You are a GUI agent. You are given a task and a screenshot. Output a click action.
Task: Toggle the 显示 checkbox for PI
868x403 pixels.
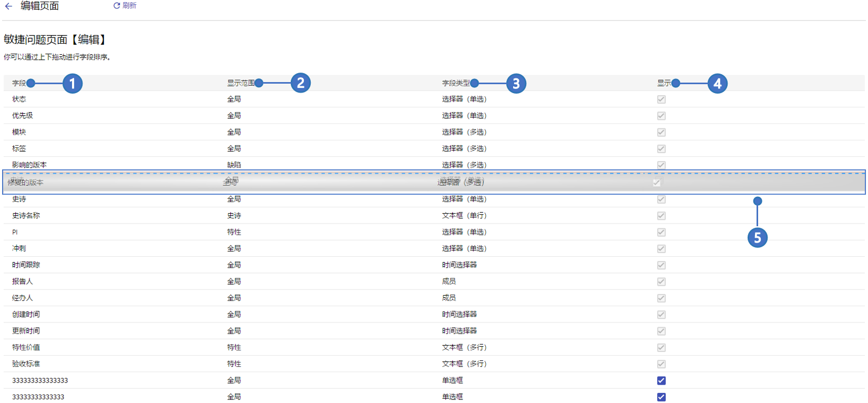661,232
